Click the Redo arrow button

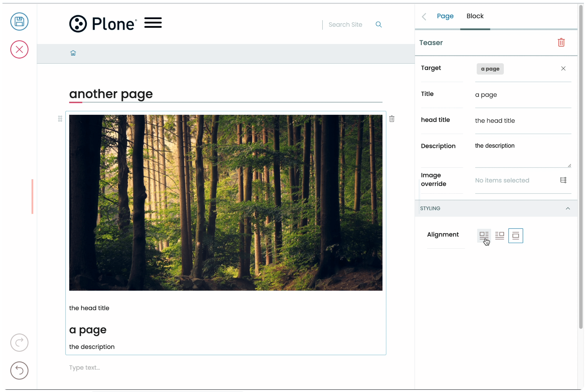click(x=19, y=343)
